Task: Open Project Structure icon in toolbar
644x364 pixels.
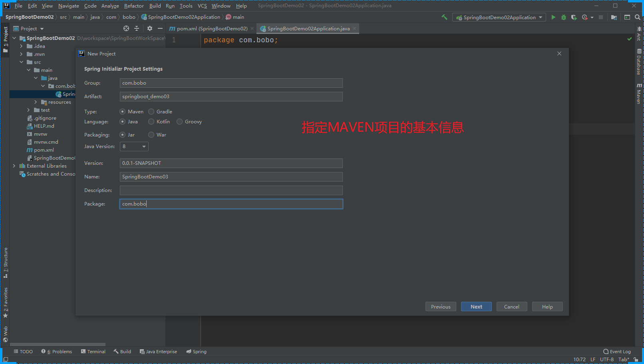Action: pos(614,17)
